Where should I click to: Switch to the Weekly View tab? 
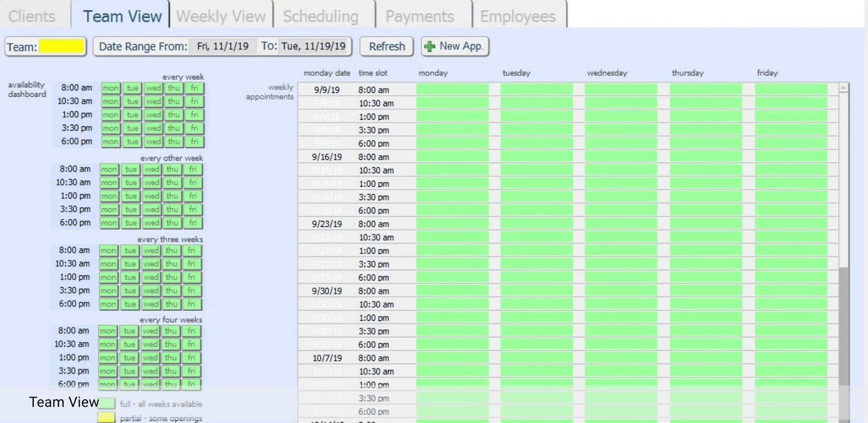click(221, 16)
